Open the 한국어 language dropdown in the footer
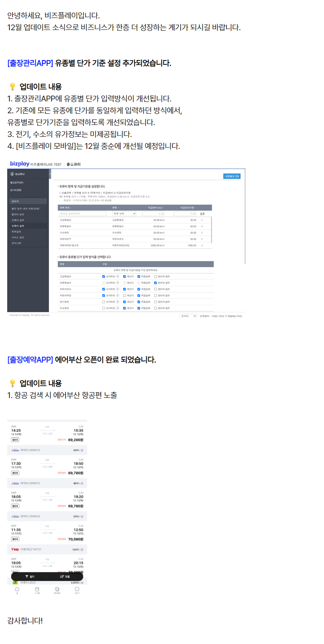The image size is (324, 644). point(188,316)
